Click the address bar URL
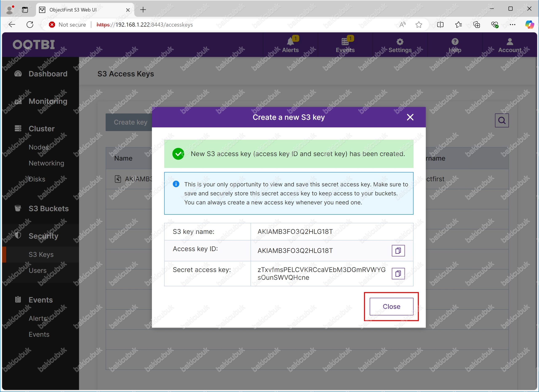 click(144, 24)
